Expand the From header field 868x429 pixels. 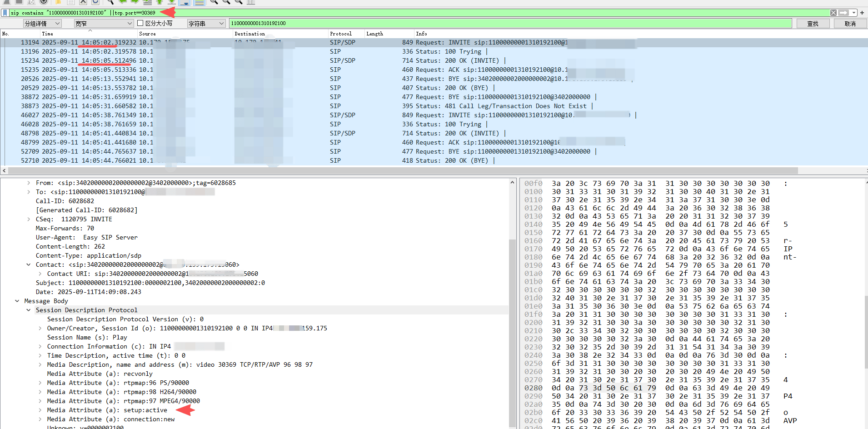tap(29, 183)
